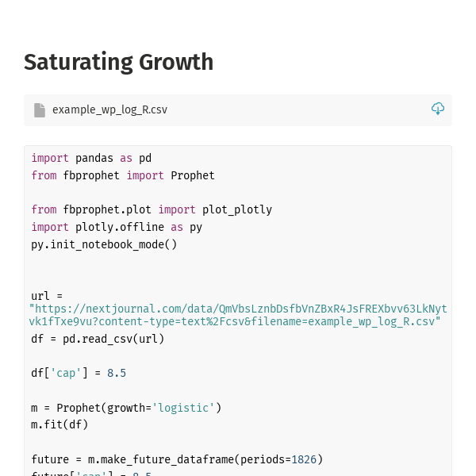Click the word Prophet in the fbprophet import

(x=193, y=175)
